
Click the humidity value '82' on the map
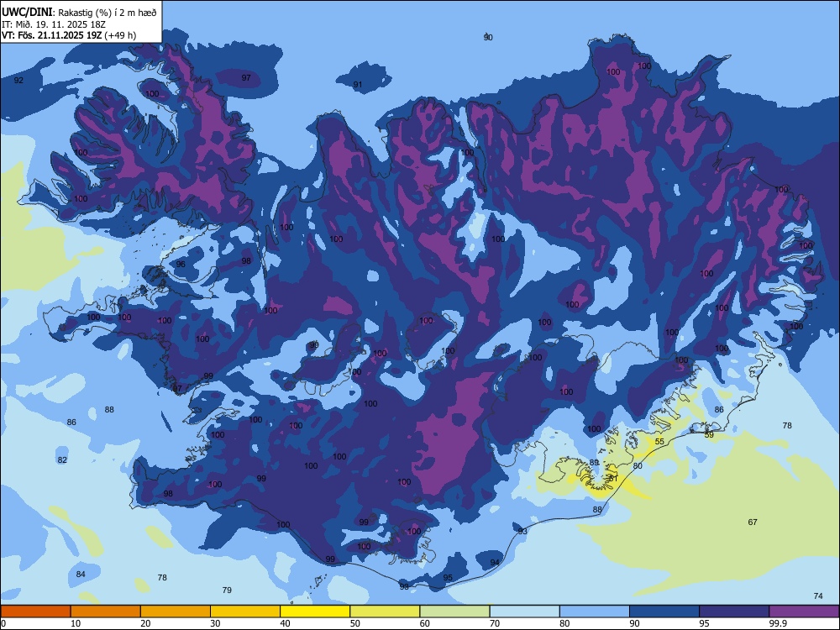tap(63, 459)
